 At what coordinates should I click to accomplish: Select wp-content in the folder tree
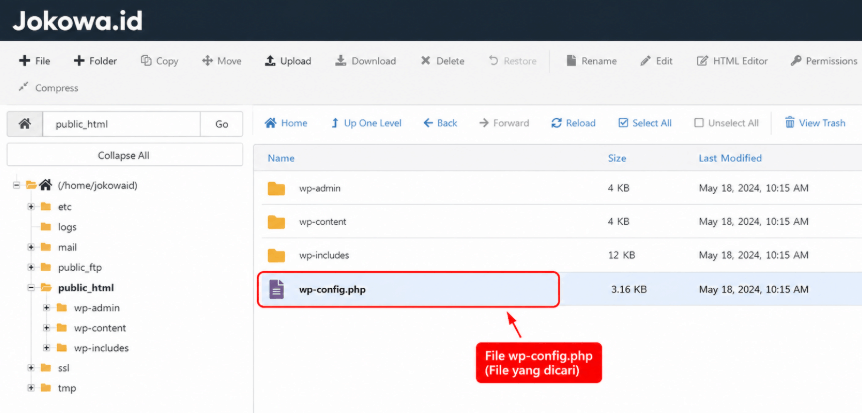click(100, 328)
